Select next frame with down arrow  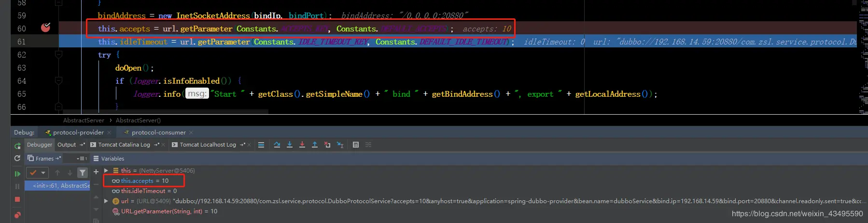(70, 173)
